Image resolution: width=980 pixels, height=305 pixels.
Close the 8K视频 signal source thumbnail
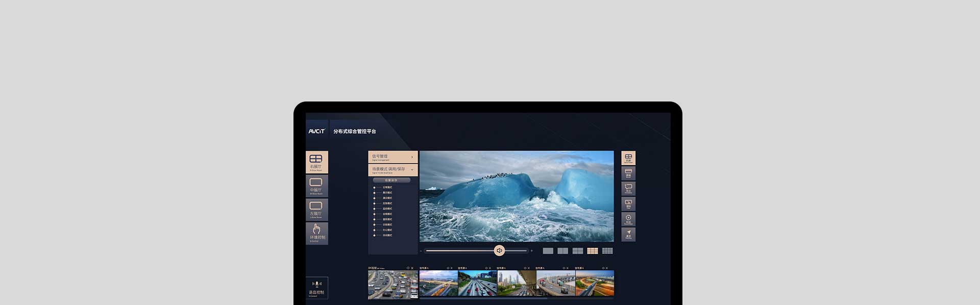[412, 268]
